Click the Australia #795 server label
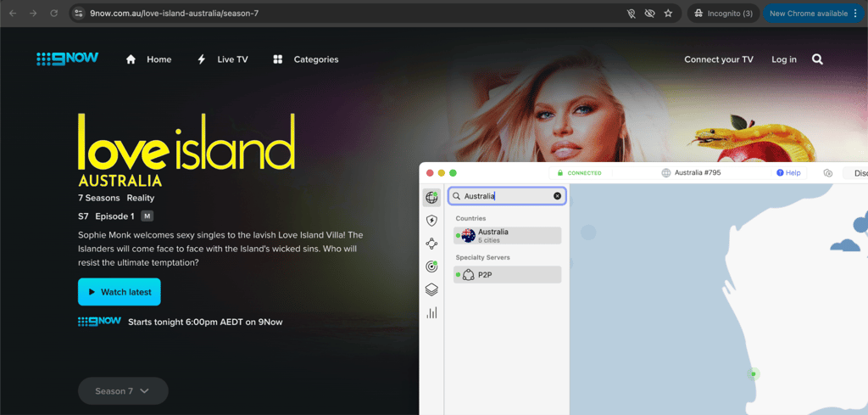The height and width of the screenshot is (415, 868). click(698, 173)
